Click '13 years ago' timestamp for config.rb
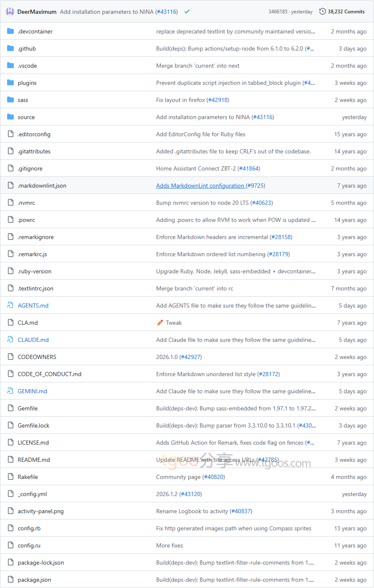The image size is (374, 588). (351, 528)
